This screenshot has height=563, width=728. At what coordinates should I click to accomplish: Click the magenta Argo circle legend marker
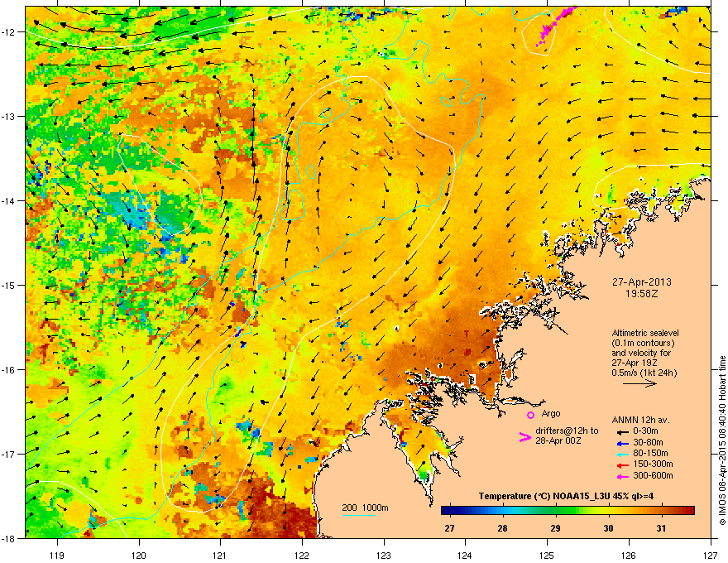(x=530, y=415)
